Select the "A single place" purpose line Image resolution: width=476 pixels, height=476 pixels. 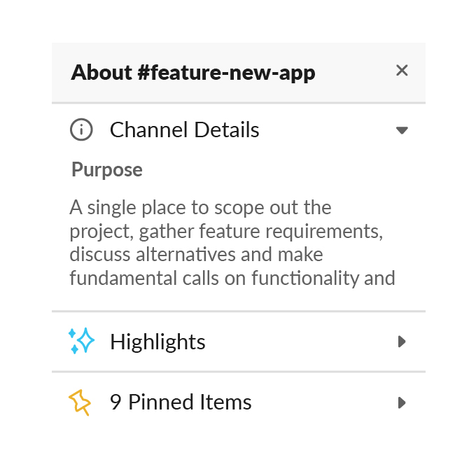click(x=200, y=208)
